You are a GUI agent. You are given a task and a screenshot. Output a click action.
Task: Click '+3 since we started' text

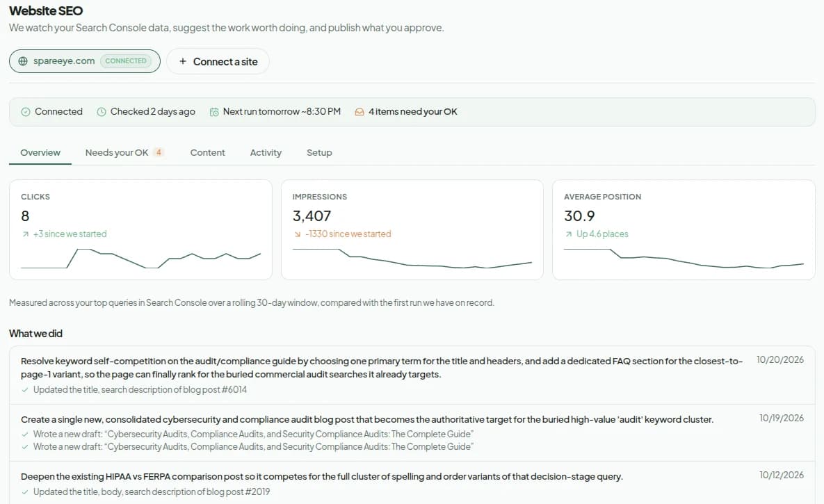[70, 234]
